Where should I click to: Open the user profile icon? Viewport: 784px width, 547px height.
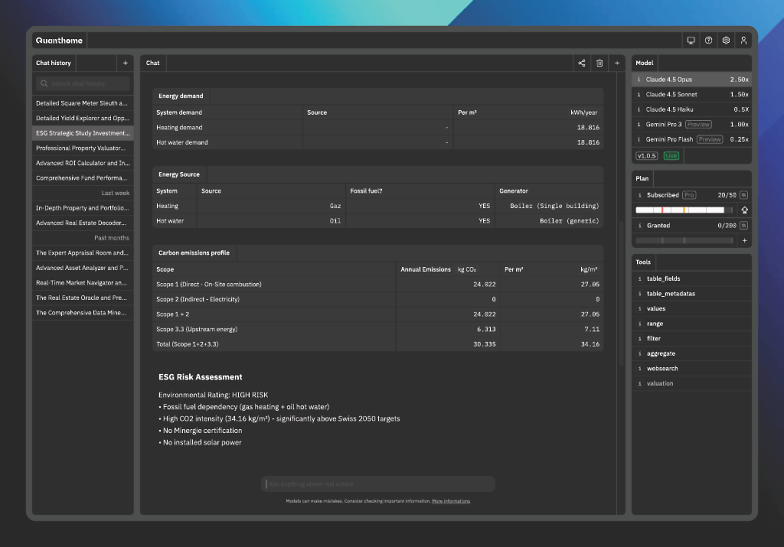pos(744,41)
